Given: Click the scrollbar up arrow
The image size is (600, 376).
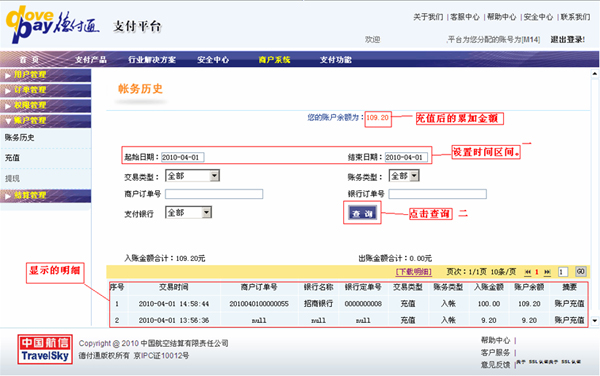Looking at the screenshot, I should pos(595,73).
